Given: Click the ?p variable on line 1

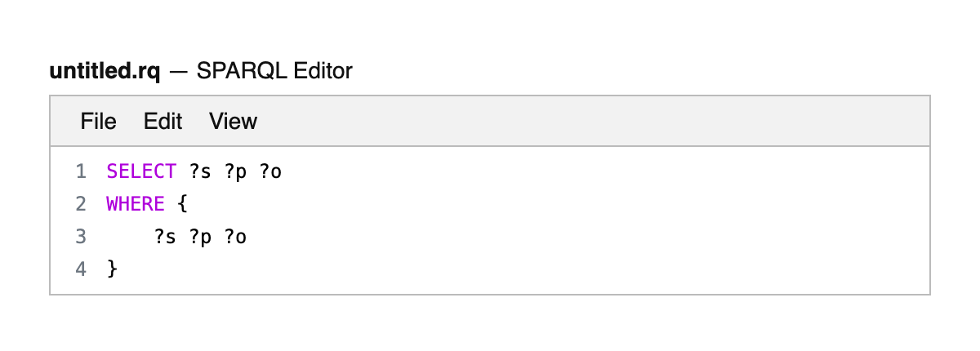Looking at the screenshot, I should tap(235, 171).
